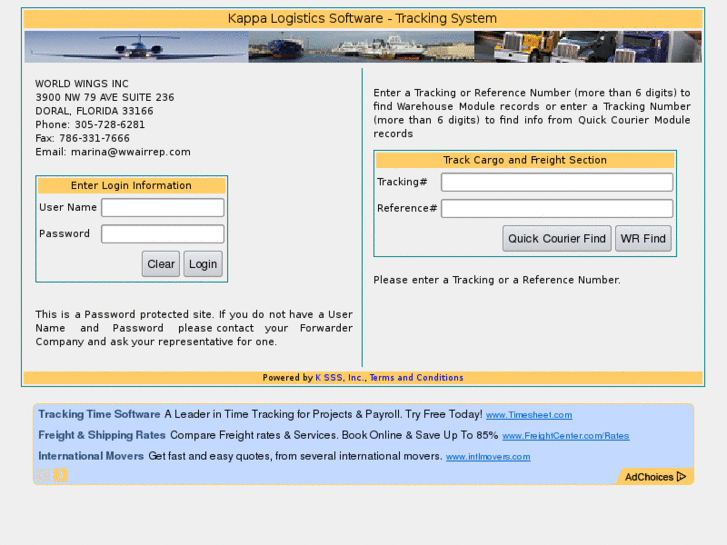Click the trucks banner image

(x=588, y=47)
